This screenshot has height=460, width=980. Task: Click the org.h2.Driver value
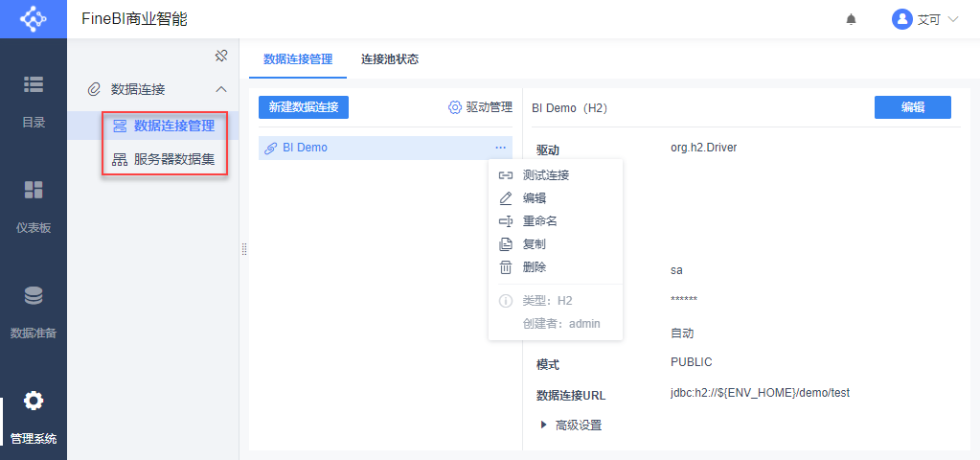(704, 149)
